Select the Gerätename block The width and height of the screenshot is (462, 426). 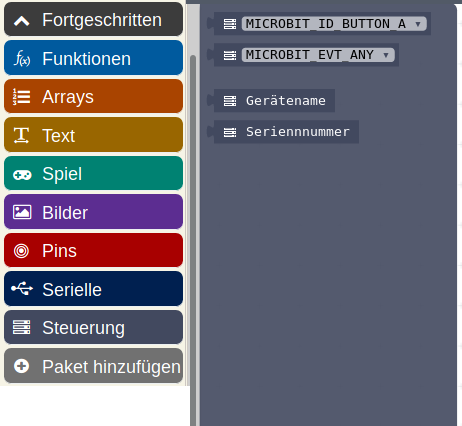pyautogui.click(x=274, y=101)
